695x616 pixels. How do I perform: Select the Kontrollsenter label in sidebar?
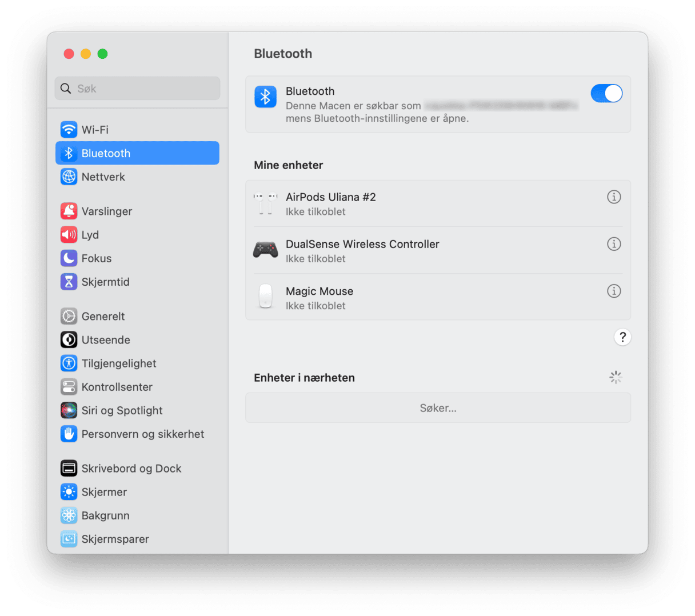(x=117, y=387)
